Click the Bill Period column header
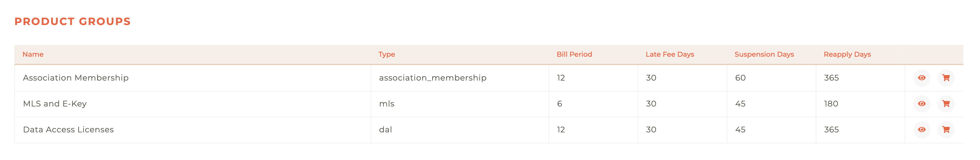980x160 pixels. [574, 54]
